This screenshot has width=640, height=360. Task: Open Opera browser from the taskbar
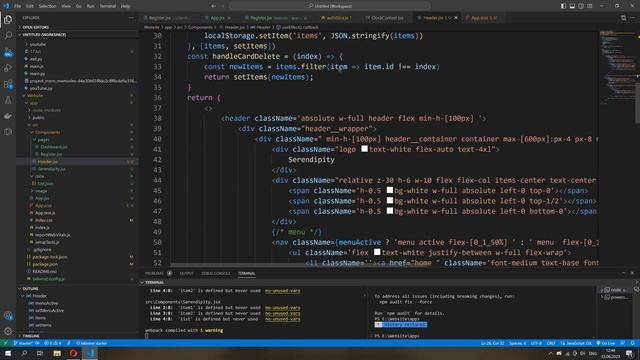(x=73, y=353)
